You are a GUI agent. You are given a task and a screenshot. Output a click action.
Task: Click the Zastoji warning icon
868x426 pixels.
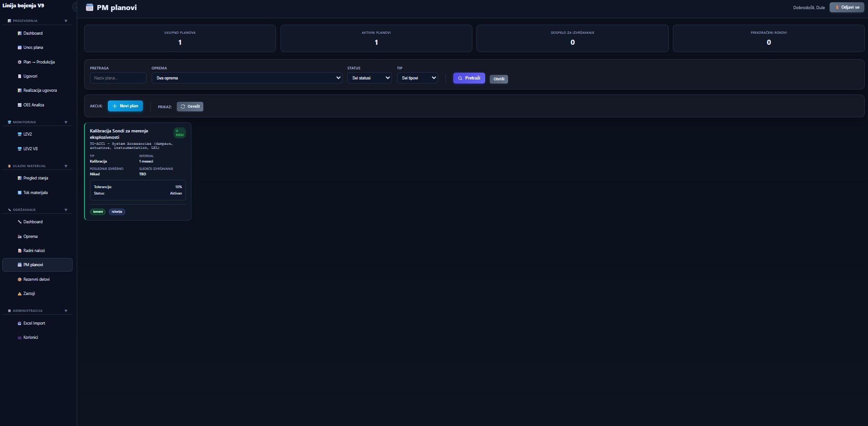click(x=20, y=294)
